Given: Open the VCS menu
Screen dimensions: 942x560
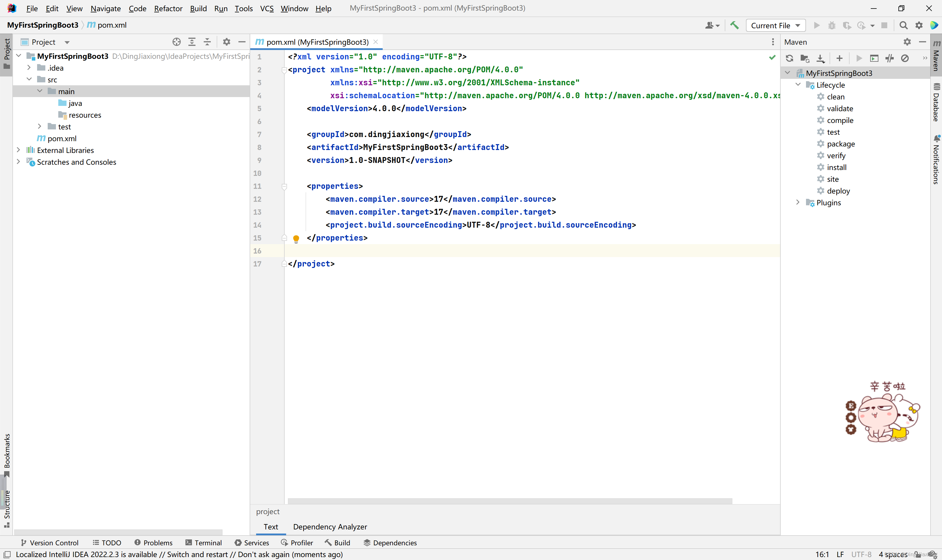Looking at the screenshot, I should (x=267, y=8).
